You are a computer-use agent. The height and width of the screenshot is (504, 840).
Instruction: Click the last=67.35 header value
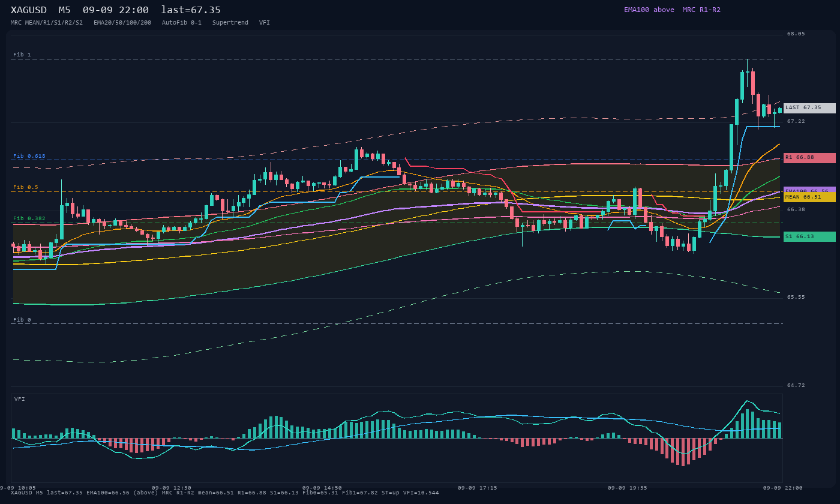tap(191, 10)
